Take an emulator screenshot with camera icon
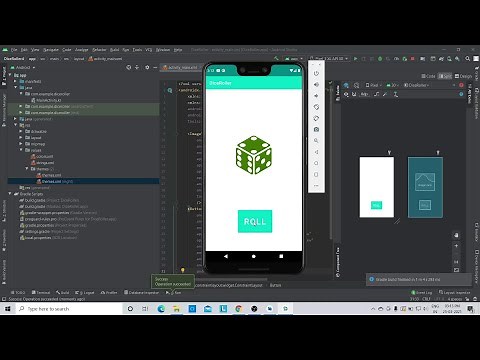480x360 pixels. pos(316,129)
